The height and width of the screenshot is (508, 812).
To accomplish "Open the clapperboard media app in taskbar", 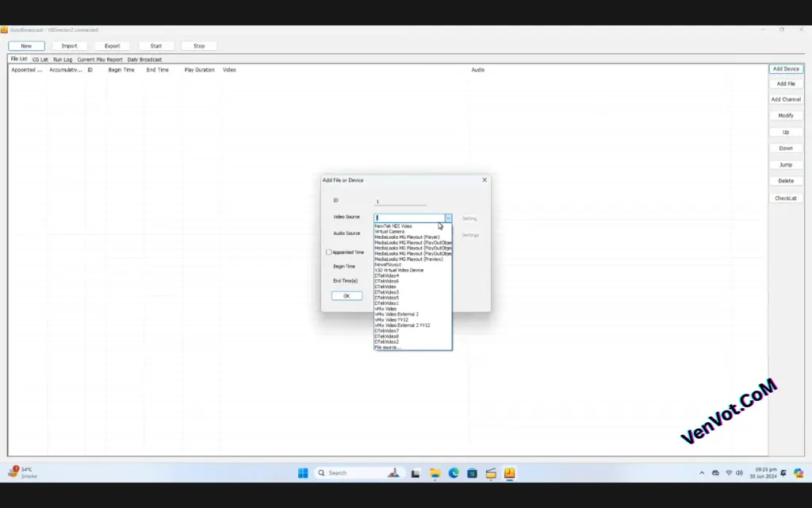I will click(490, 473).
